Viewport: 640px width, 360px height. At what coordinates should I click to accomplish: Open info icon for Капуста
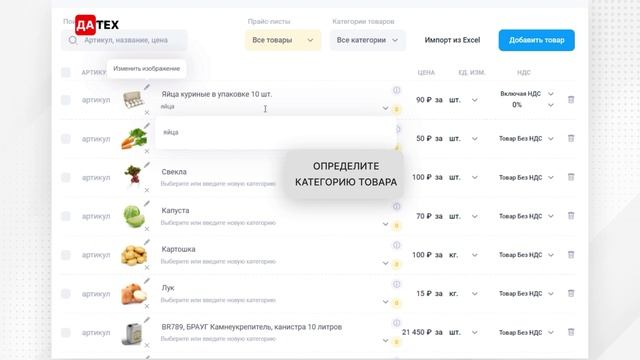click(396, 207)
